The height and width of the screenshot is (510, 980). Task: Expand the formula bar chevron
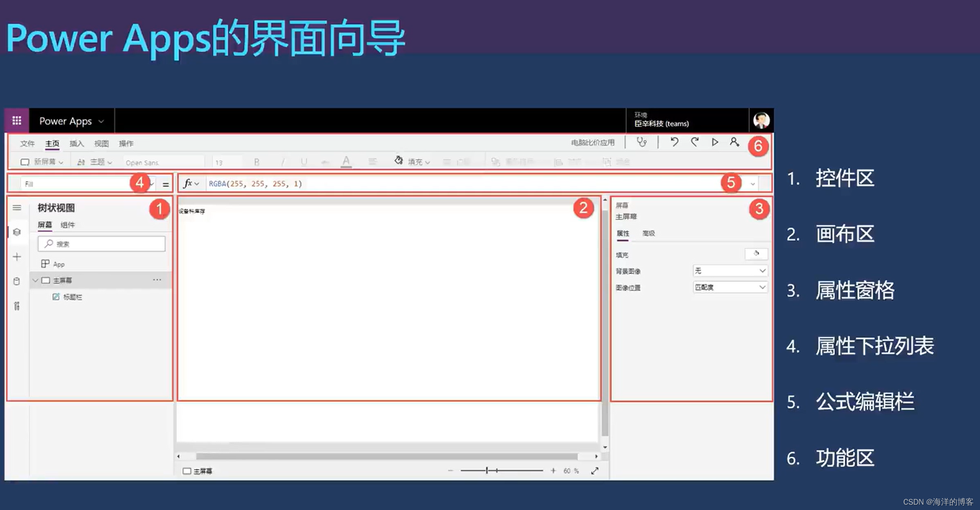pyautogui.click(x=753, y=184)
